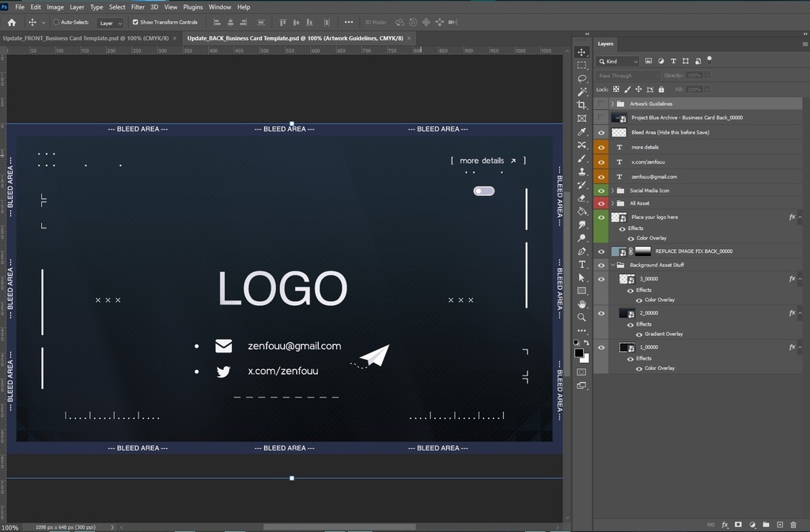This screenshot has height=532, width=810.
Task: Select the Rectangular Marquee tool
Action: [x=581, y=66]
